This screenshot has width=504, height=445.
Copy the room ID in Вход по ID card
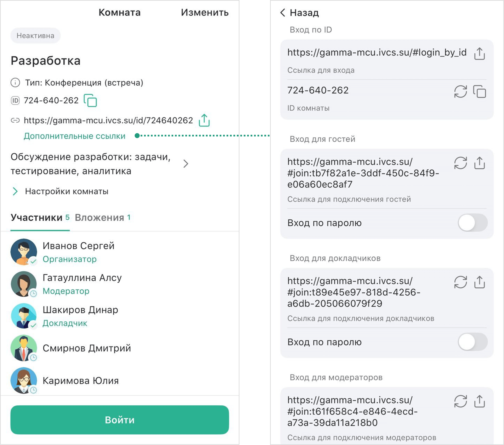pos(479,92)
